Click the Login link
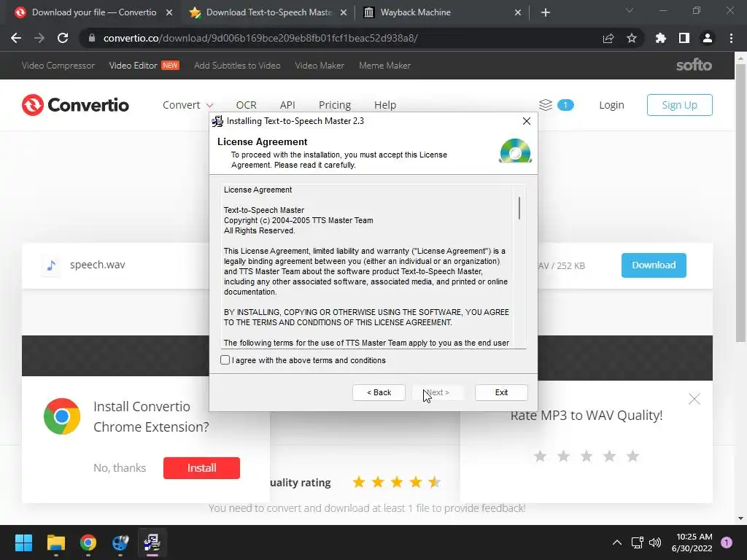 pos(611,105)
